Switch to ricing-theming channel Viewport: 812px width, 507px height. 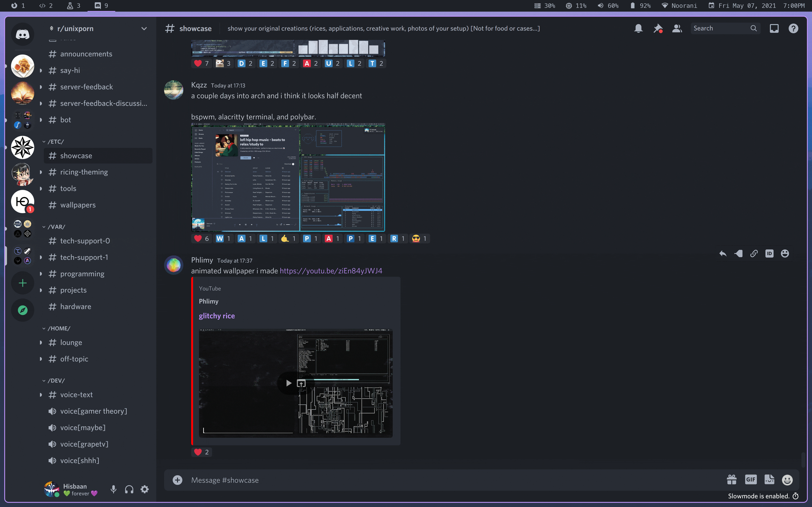(x=84, y=172)
